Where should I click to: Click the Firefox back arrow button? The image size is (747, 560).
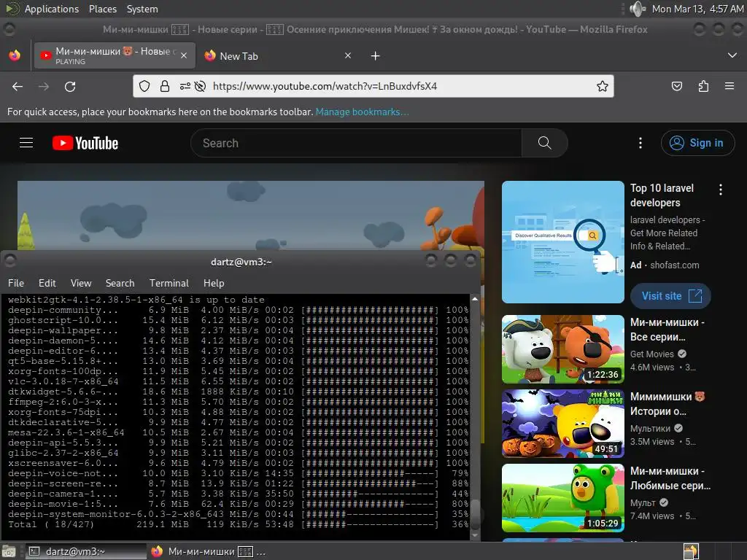[18, 86]
